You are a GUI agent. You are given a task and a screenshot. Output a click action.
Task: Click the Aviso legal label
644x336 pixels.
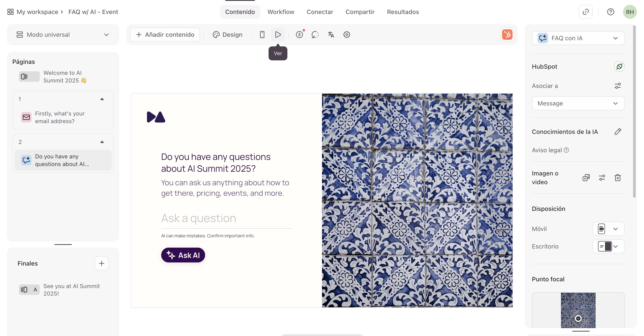tap(547, 150)
